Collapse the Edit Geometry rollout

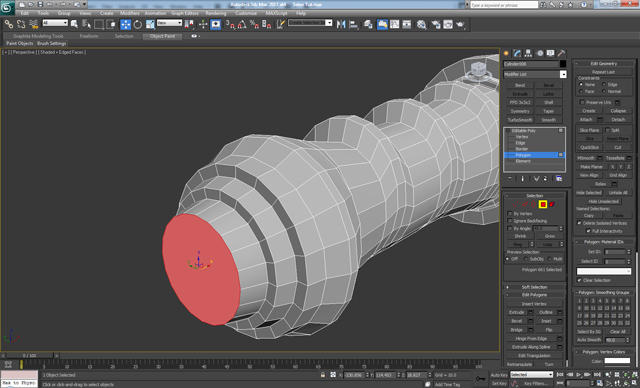pos(604,63)
